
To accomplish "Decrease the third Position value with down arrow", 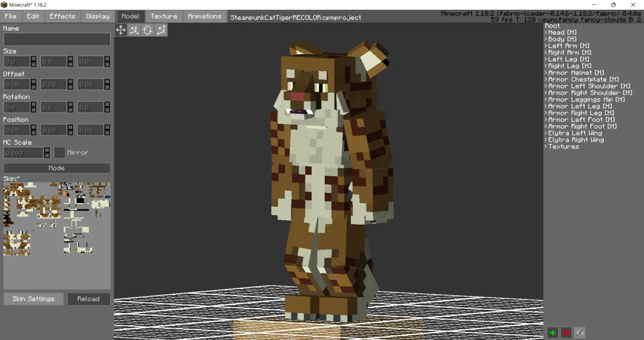I will point(107,133).
